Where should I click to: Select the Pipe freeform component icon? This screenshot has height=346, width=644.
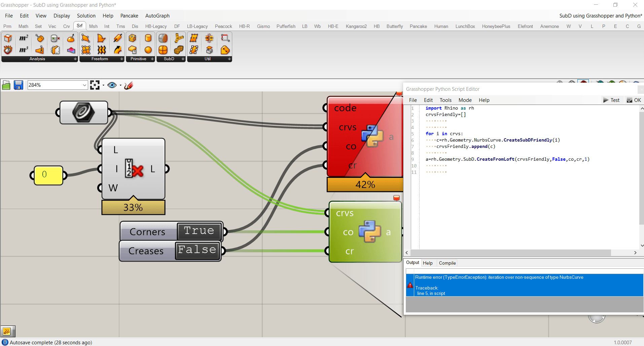pos(117,38)
